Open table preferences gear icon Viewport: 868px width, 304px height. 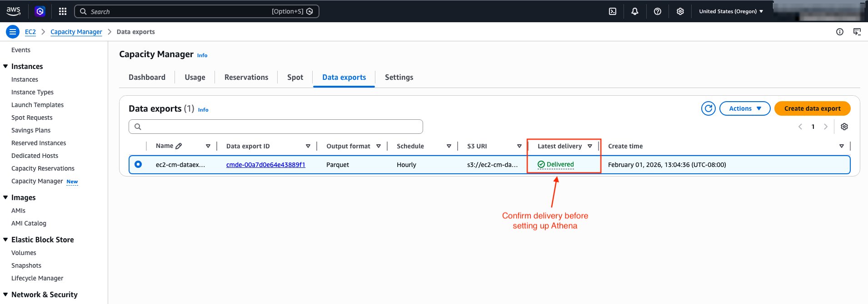coord(844,127)
